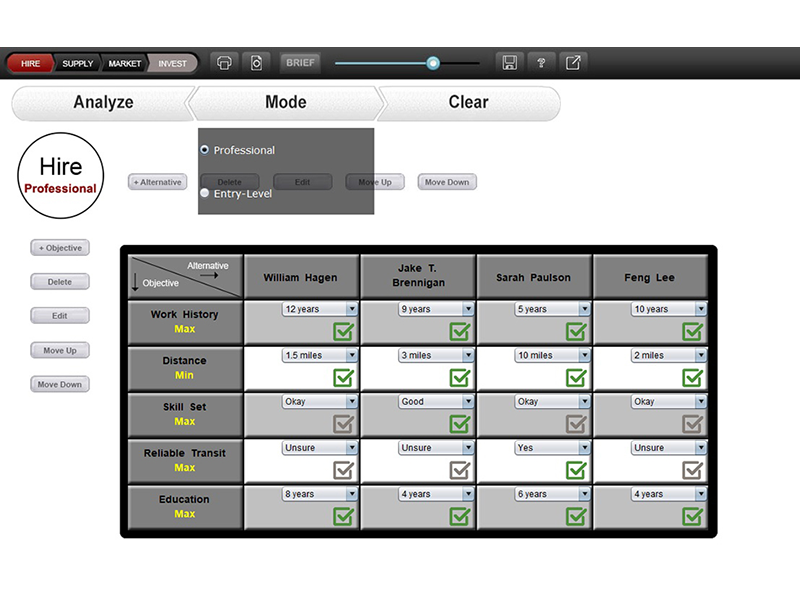Select the Education objective row
800x600 pixels.
coord(185,507)
